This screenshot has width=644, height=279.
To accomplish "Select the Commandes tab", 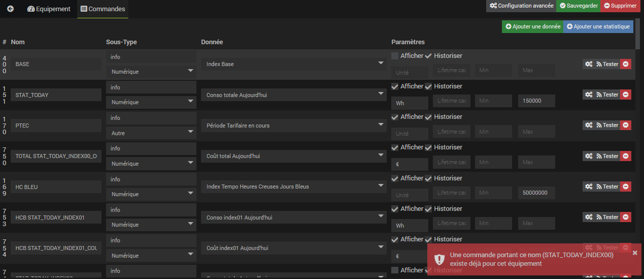I will click(x=103, y=9).
